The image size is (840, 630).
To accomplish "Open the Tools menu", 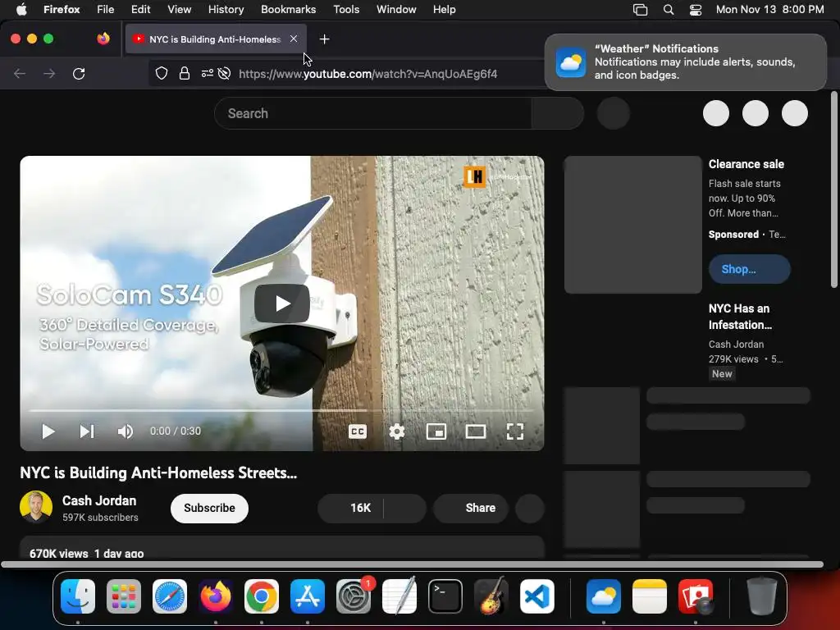I will (x=346, y=9).
